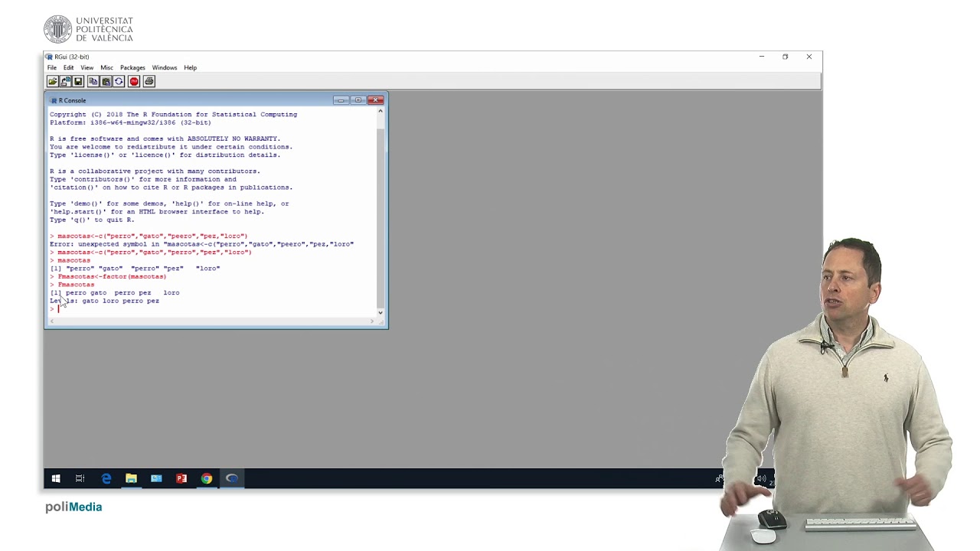Screen dimensions: 980x551
Task: Click the console horizontal scrollbar left arrow
Action: (x=51, y=321)
